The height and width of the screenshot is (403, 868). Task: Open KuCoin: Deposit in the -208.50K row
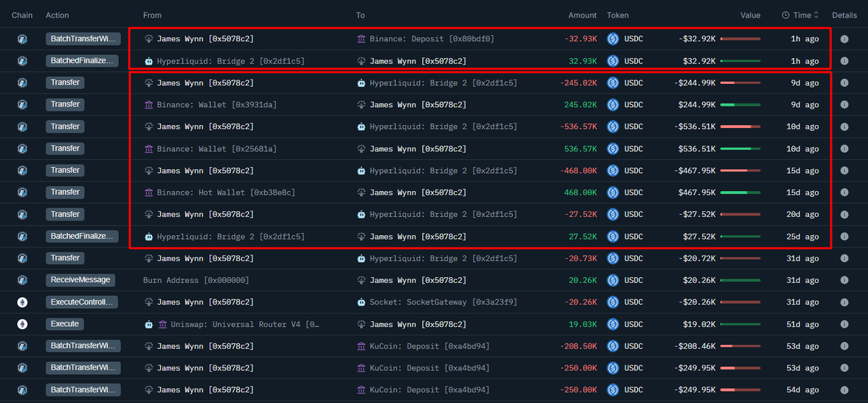coord(429,346)
